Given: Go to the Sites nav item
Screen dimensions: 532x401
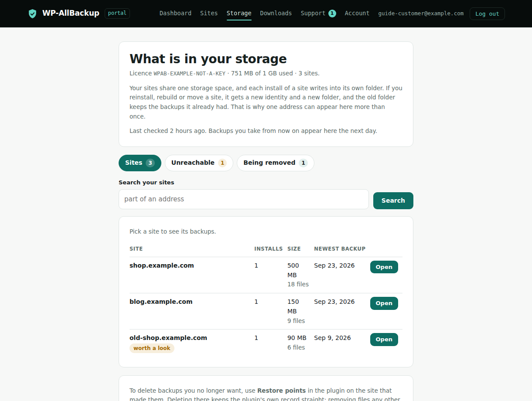Looking at the screenshot, I should (209, 14).
